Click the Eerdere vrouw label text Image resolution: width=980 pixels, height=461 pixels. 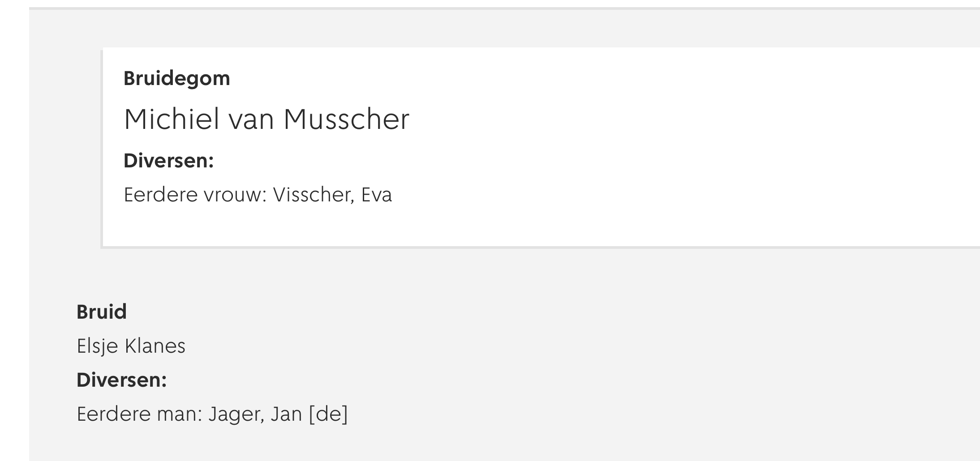(195, 195)
